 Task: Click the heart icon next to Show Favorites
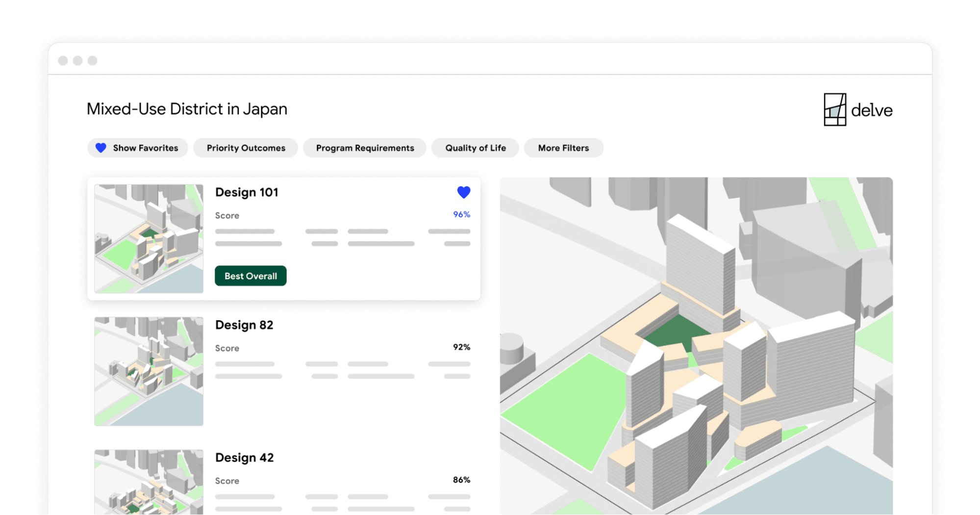[100, 148]
